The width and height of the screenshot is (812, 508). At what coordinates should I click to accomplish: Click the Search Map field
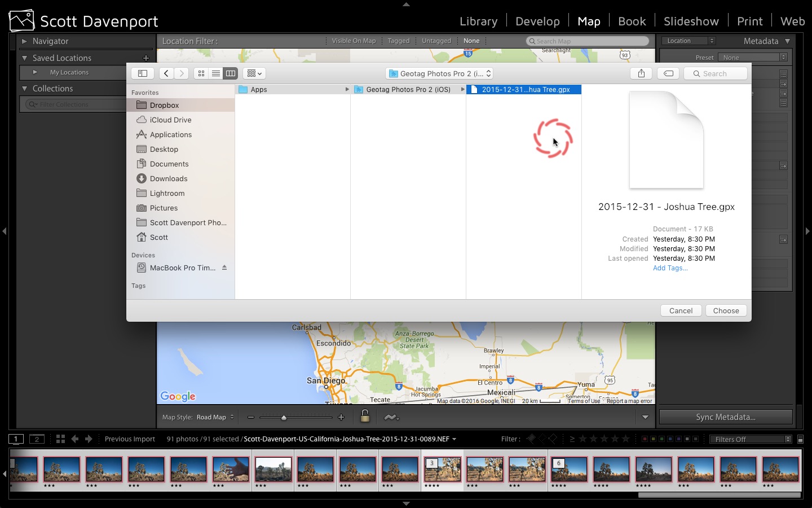(588, 41)
